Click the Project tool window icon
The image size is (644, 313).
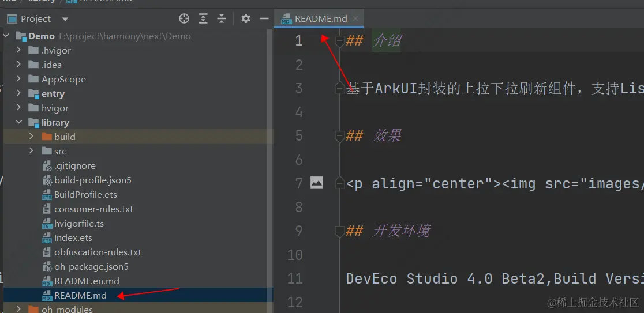(x=12, y=19)
